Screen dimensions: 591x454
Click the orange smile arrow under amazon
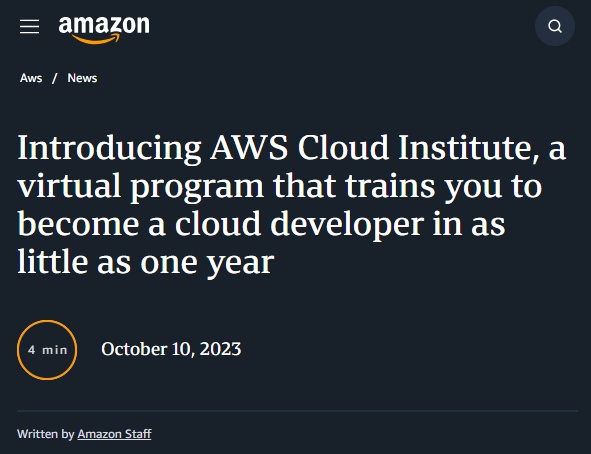[x=96, y=39]
